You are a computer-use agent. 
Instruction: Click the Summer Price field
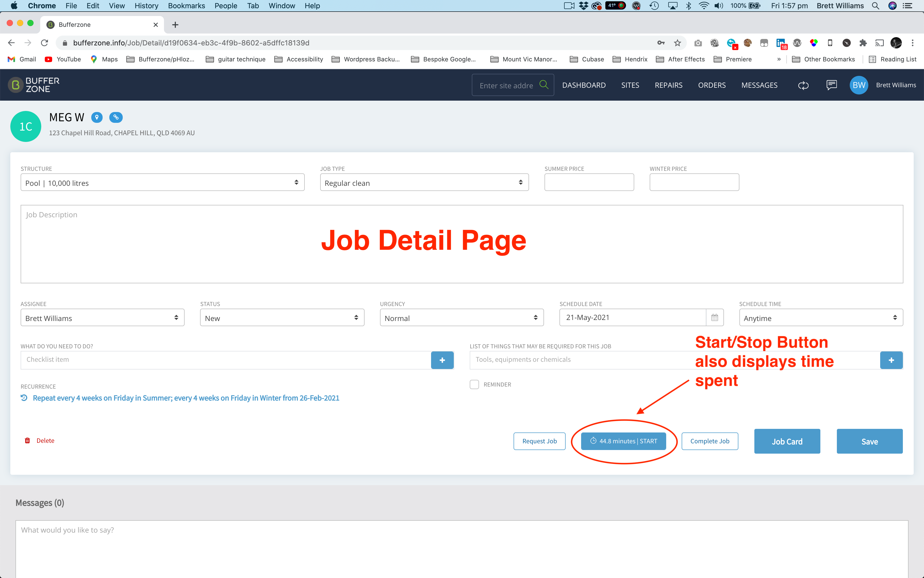[589, 182]
